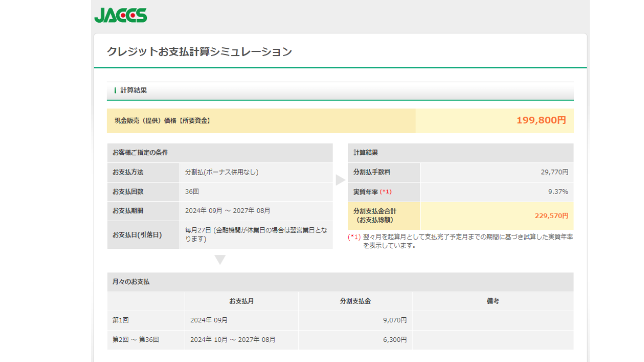Click the first payment amount 9,070円

(x=394, y=320)
